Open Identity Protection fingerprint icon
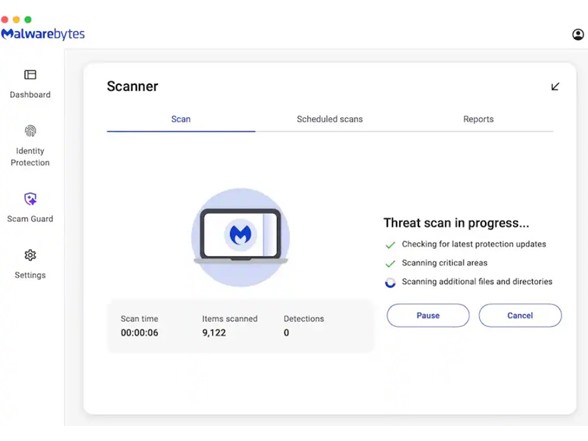Screen dimensions: 588x441 click(x=30, y=131)
